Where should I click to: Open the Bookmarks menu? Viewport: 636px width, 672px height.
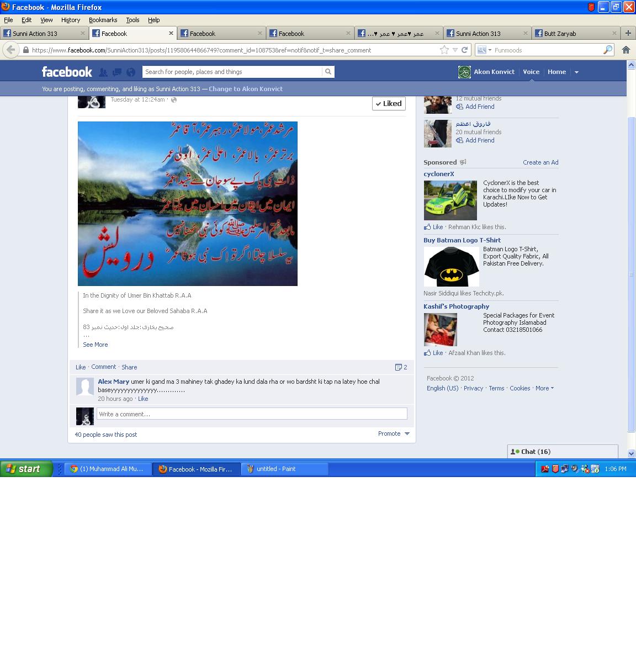point(103,20)
